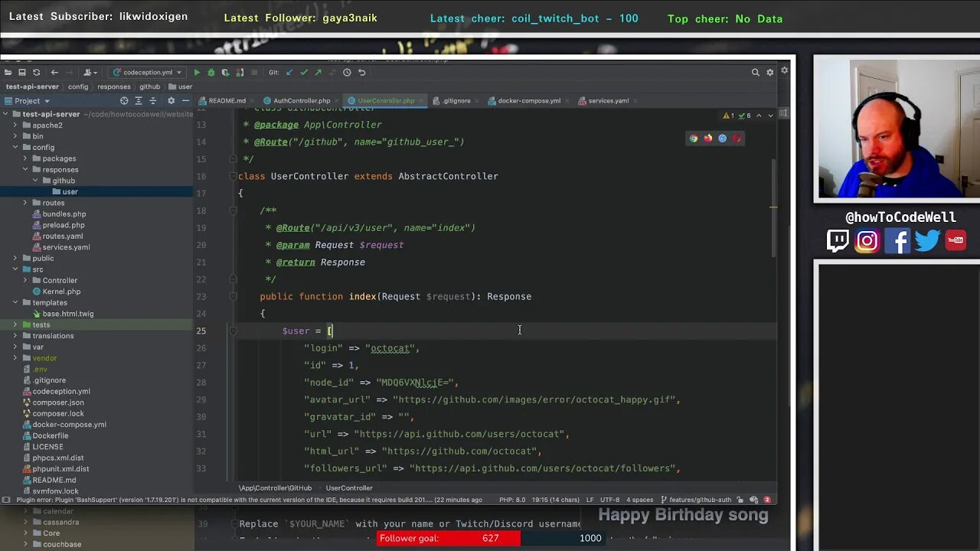The width and height of the screenshot is (980, 551).
Task: Click Git rollback undo arrow icon
Action: tap(362, 72)
